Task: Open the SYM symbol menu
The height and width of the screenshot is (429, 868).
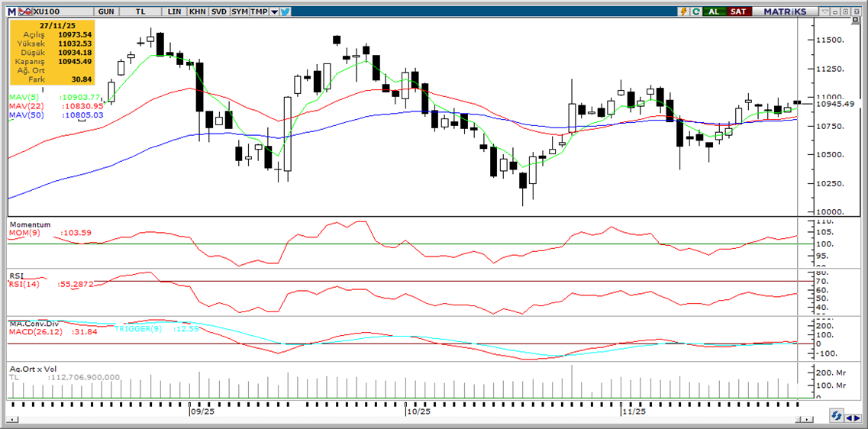Action: 240,11
